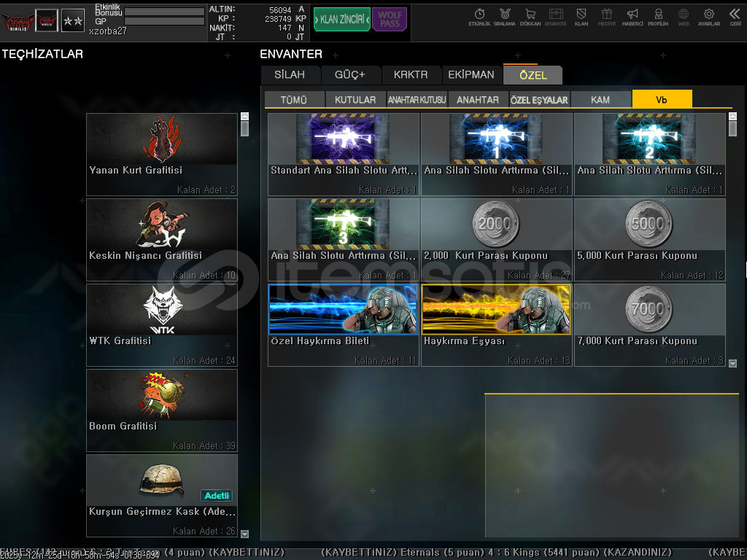Select Boom Grafitisi item
The height and width of the screenshot is (560, 747).
(x=162, y=410)
